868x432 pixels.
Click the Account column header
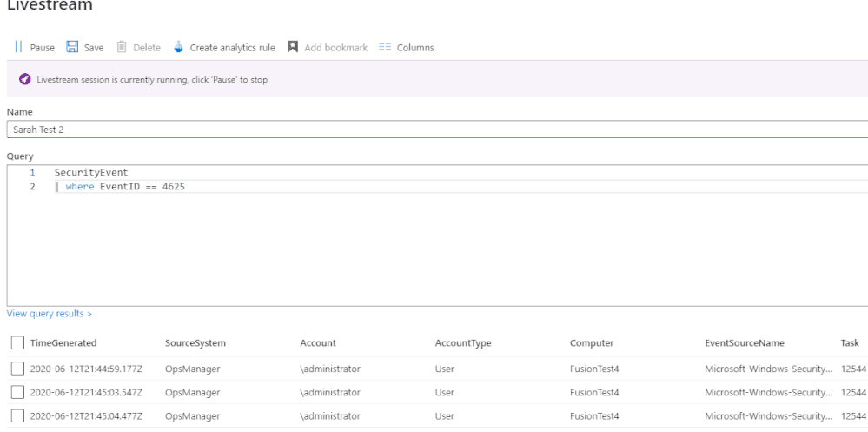click(x=318, y=343)
